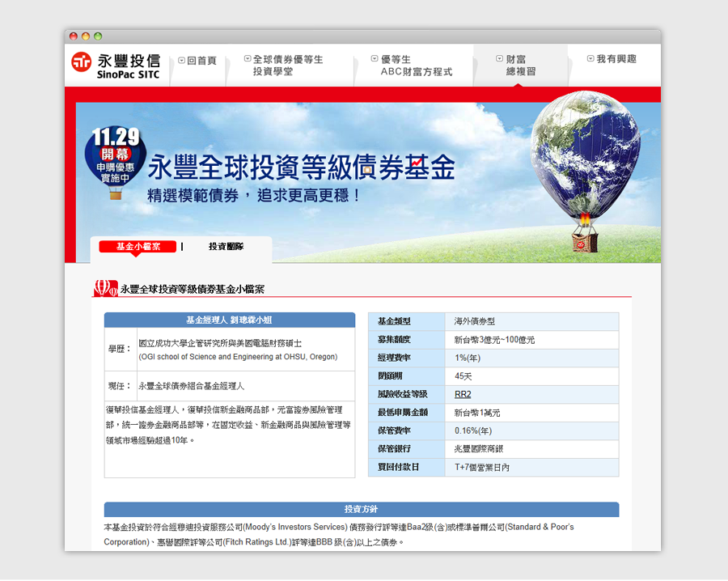Image resolution: width=728 pixels, height=581 pixels.
Task: Click the 保管銀行 row label
Action: 394,448
